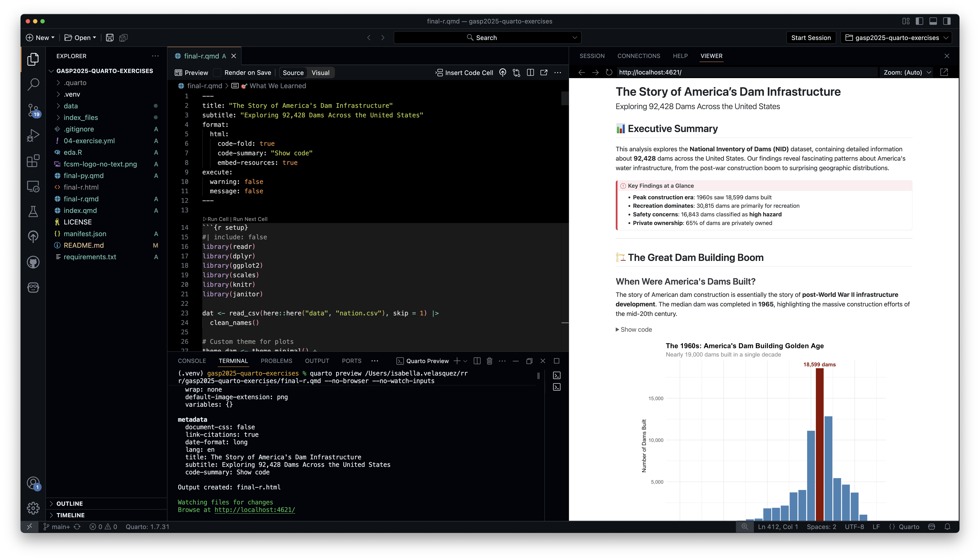The image size is (980, 560).
Task: Open the Extensions view in activity bar
Action: 33,161
